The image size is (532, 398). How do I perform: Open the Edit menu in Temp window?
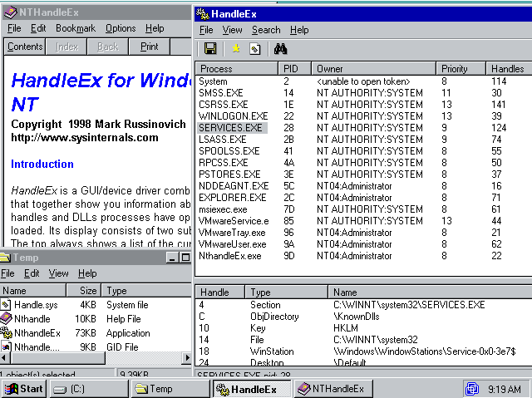pos(32,273)
